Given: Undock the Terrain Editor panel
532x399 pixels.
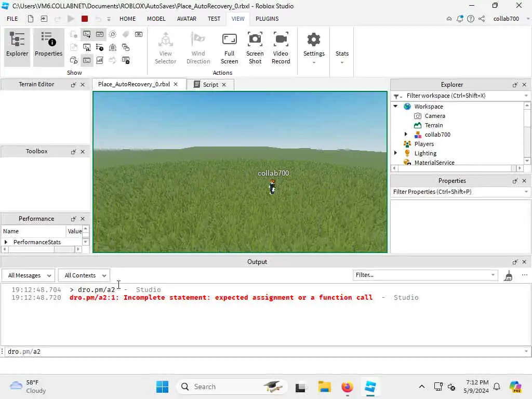Looking at the screenshot, I should (x=73, y=85).
